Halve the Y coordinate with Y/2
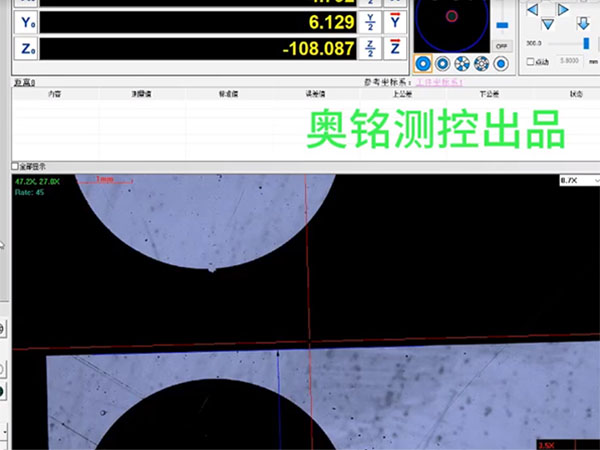The height and width of the screenshot is (450, 600). (x=370, y=22)
